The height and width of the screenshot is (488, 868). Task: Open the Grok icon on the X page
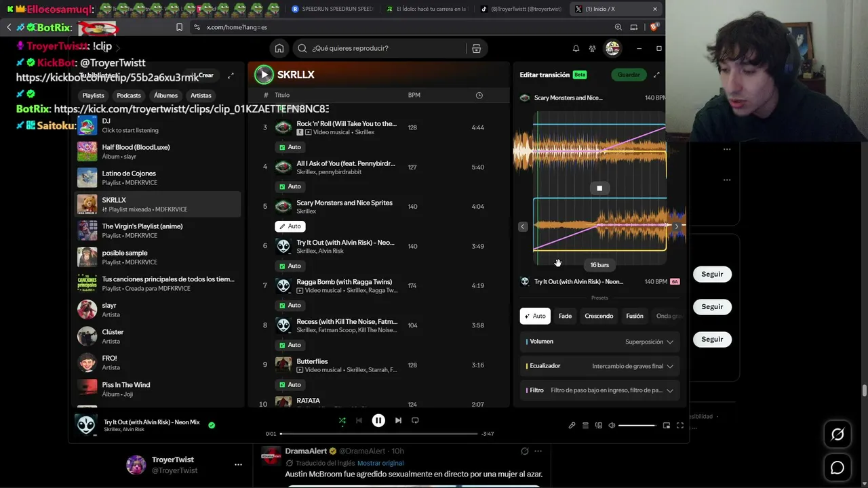[x=837, y=434]
